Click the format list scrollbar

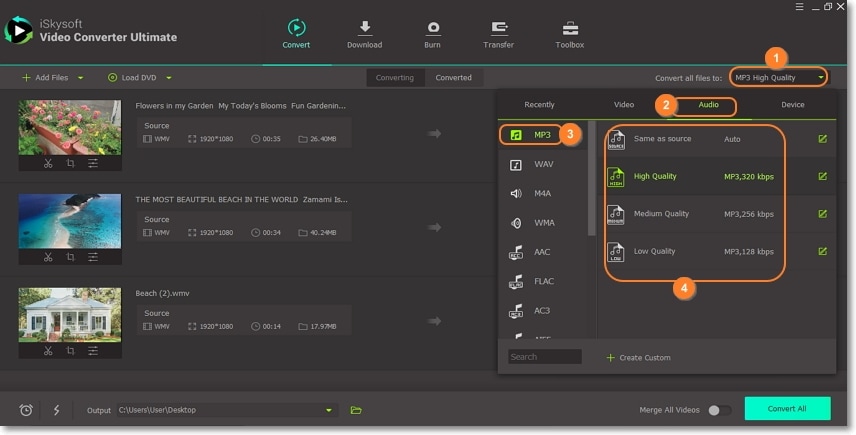[x=591, y=178]
